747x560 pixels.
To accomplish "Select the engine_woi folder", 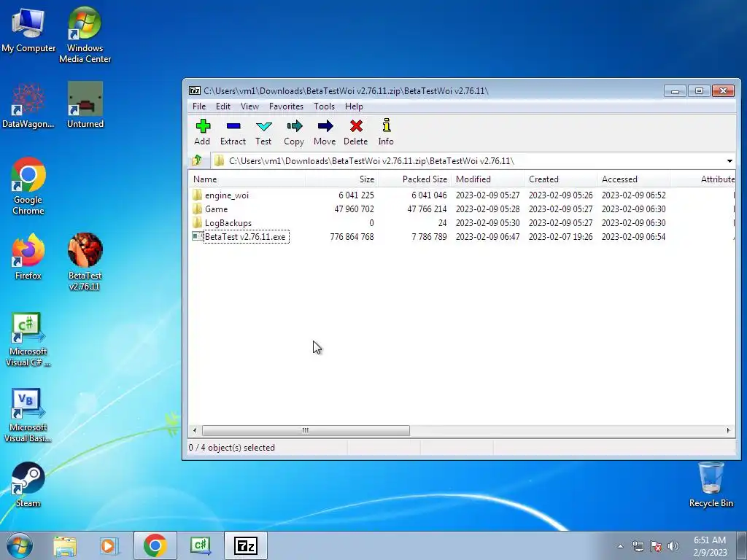I will coord(227,195).
